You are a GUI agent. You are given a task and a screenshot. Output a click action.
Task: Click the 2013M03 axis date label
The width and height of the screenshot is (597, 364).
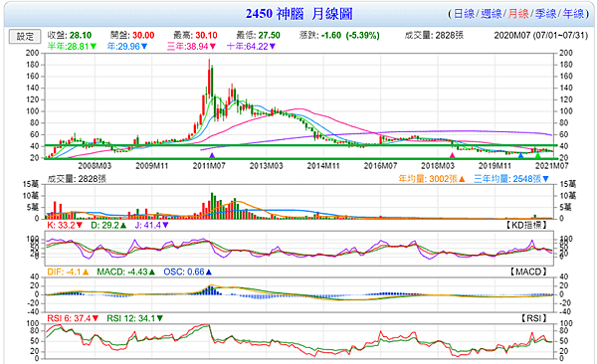pyautogui.click(x=266, y=166)
